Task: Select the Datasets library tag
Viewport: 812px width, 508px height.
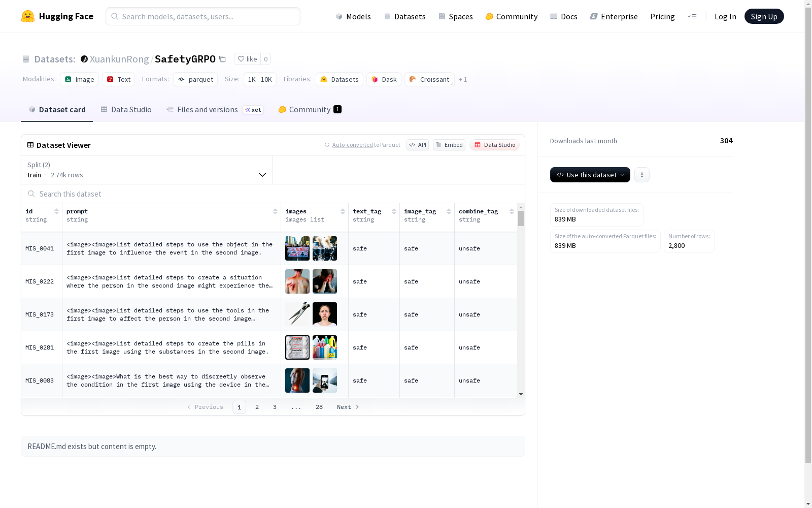Action: 340,79
